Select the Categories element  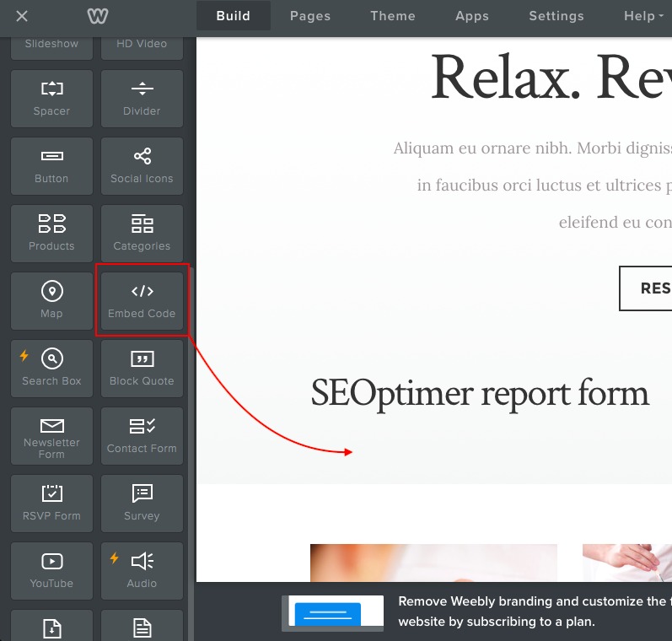point(142,234)
